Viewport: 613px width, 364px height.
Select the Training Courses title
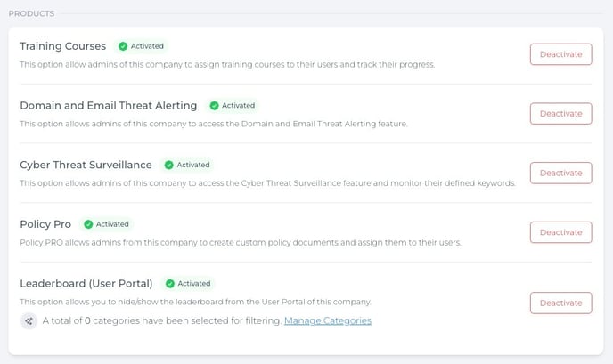tap(62, 46)
